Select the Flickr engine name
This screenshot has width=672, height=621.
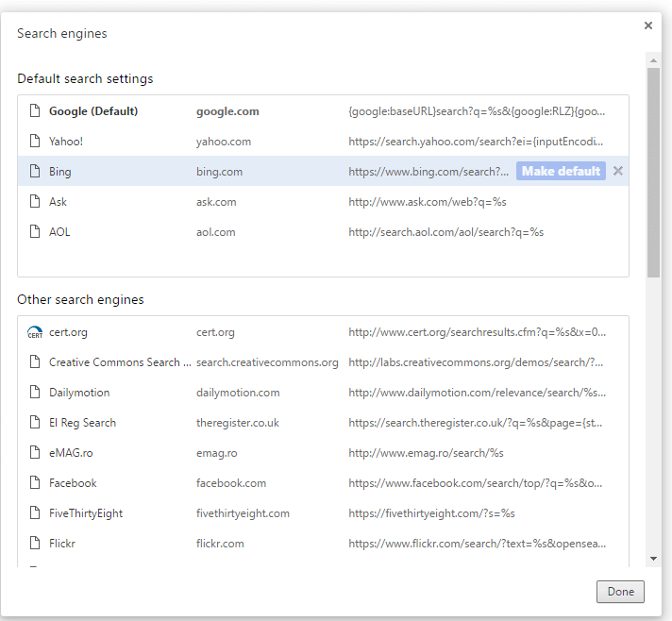(x=62, y=544)
